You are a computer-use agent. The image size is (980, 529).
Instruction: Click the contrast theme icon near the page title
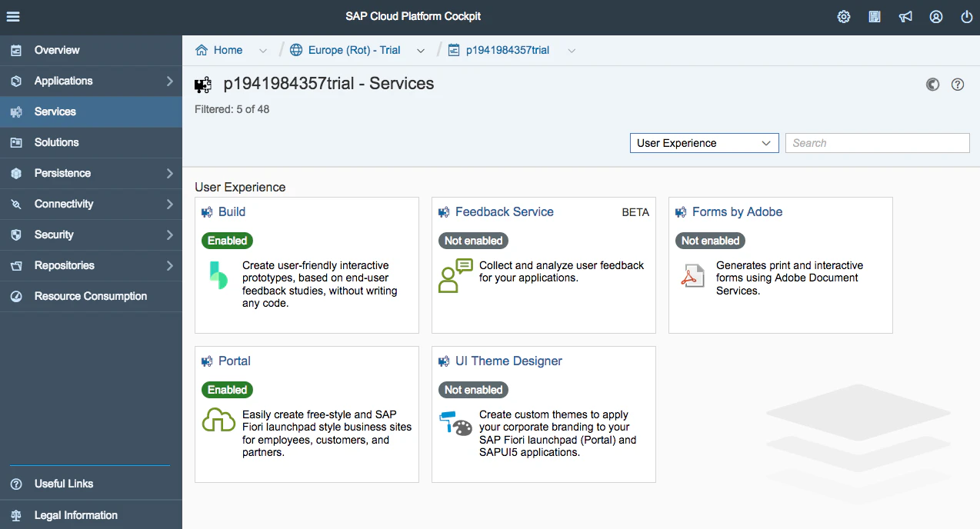[932, 85]
